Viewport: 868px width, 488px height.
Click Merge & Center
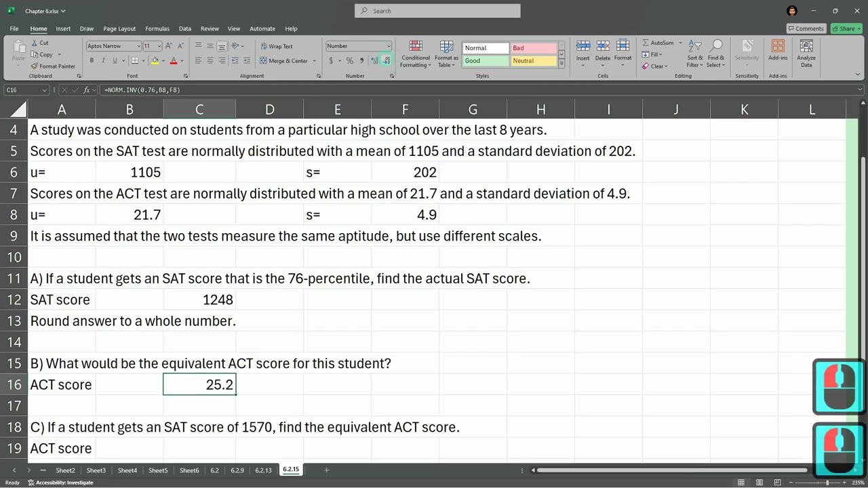(x=284, y=61)
